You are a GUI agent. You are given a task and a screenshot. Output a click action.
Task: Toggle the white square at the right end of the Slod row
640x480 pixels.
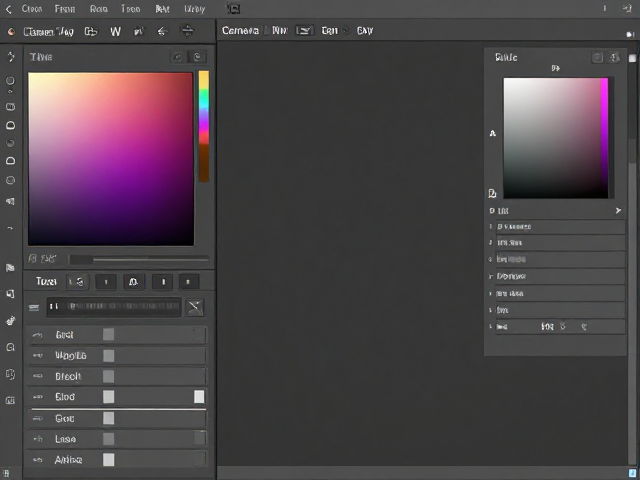coord(199,397)
